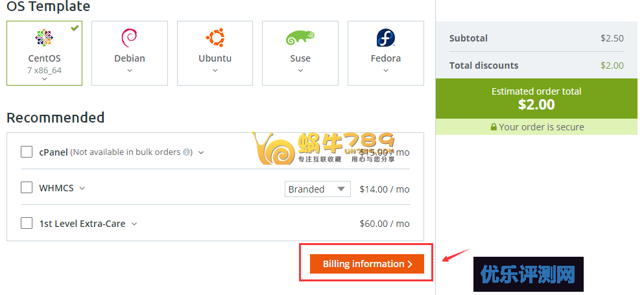Click the Debian swirl logo
Viewport: 644px width, 295px height.
coord(129,38)
